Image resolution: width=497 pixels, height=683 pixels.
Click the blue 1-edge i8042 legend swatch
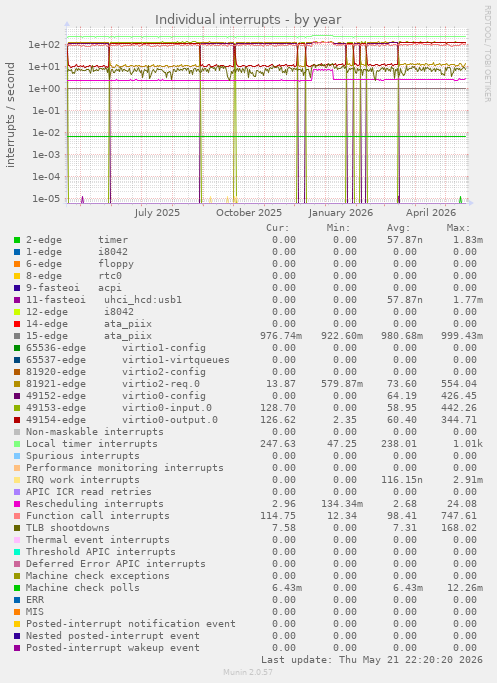(17, 252)
